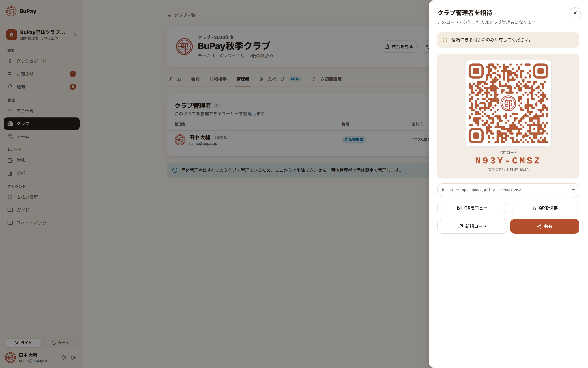This screenshot has width=588, height=368.
Task: Open ガイド in the sidebar
Action: 41,210
